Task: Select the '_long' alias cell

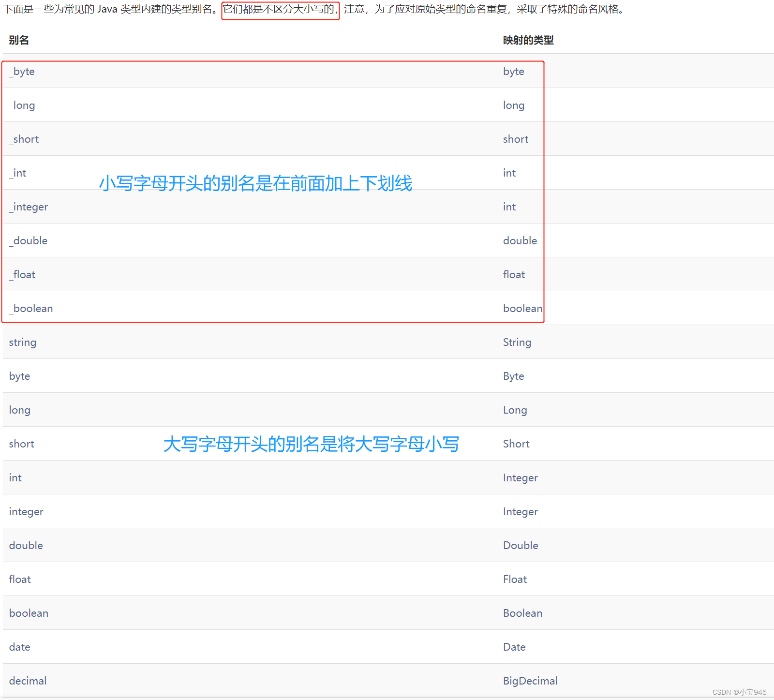Action: [22, 105]
